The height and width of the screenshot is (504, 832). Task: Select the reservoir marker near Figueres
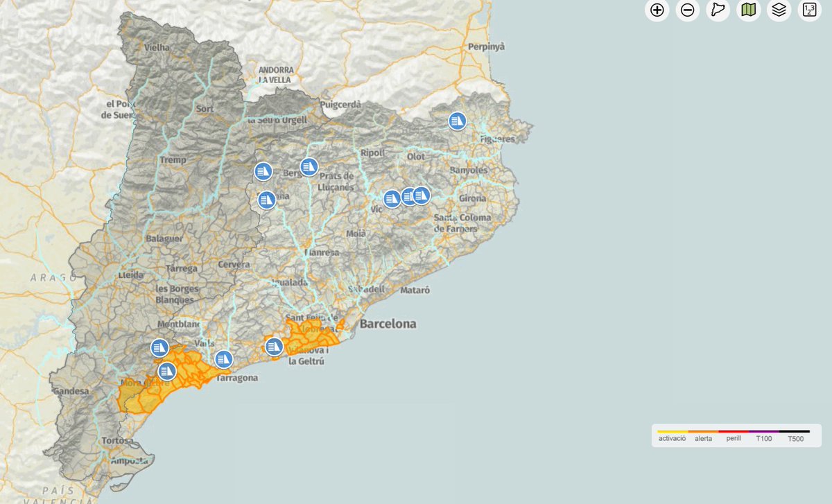(x=456, y=121)
